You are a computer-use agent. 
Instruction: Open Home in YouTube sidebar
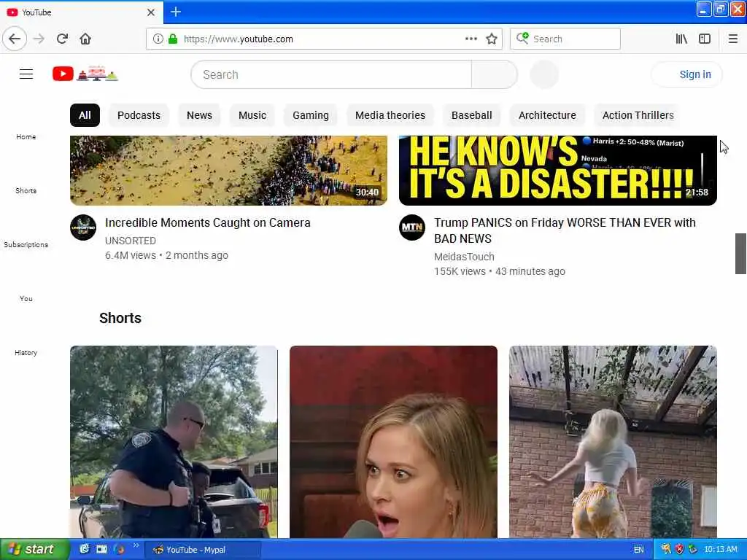pos(26,136)
